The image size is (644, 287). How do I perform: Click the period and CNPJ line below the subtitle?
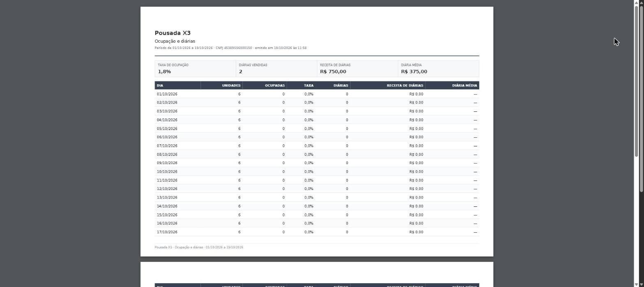230,48
